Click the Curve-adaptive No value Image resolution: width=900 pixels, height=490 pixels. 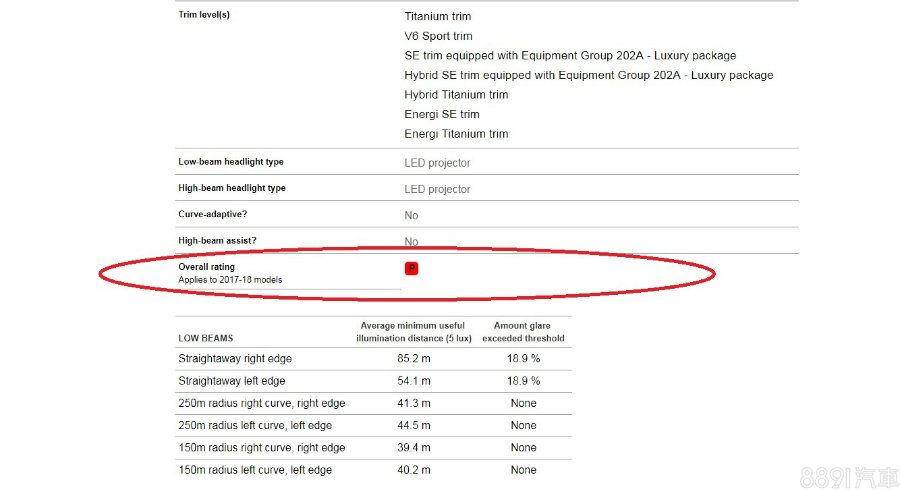pos(411,215)
